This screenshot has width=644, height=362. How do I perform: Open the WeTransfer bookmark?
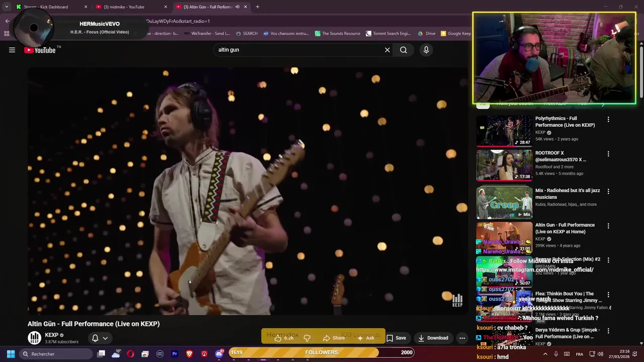click(207, 34)
